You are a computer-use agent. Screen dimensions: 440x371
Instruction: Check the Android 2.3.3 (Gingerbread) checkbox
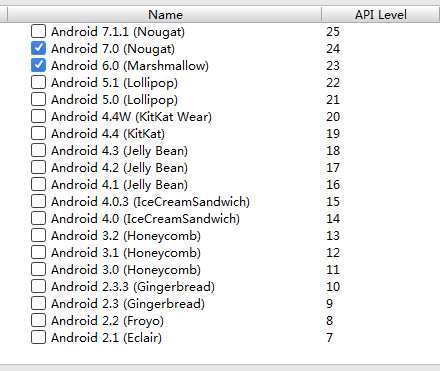tap(38, 286)
